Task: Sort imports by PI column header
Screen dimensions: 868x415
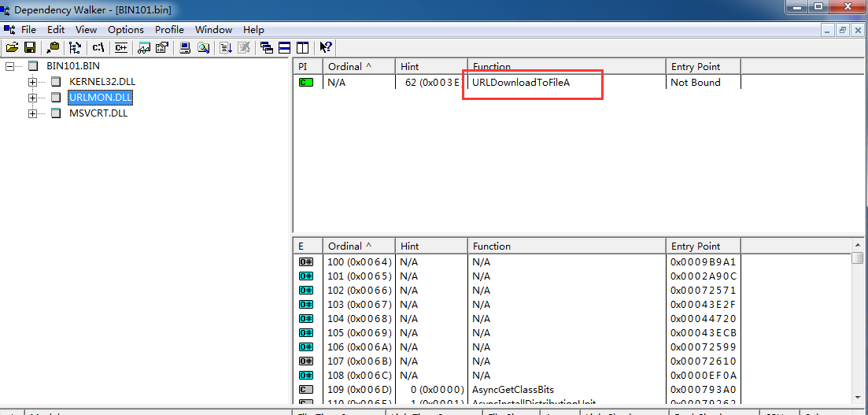Action: pos(308,66)
